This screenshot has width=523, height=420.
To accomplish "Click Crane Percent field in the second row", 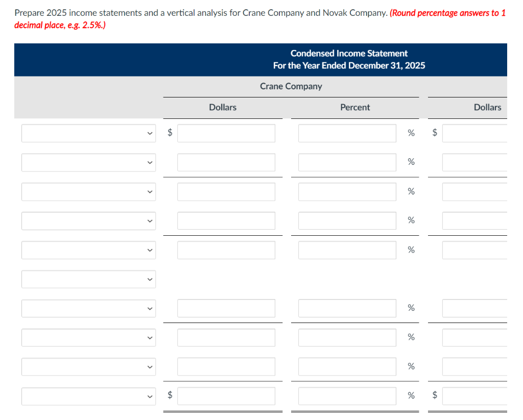I will point(347,162).
